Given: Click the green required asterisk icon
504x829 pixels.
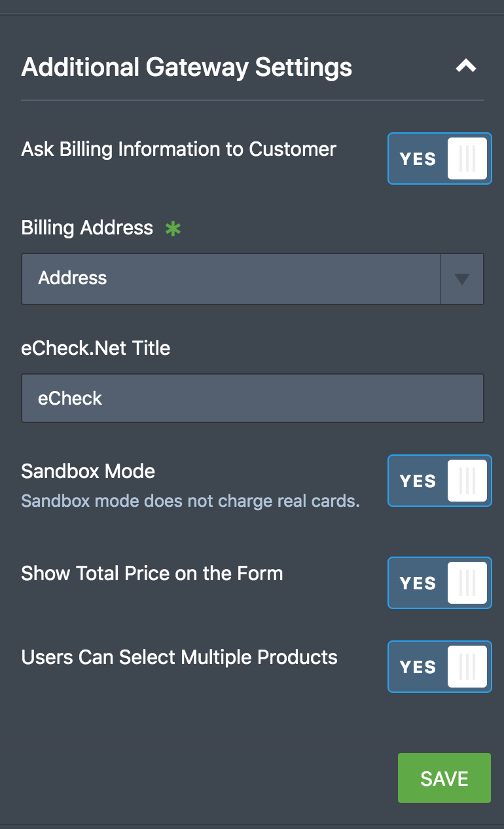Looking at the screenshot, I should [173, 229].
